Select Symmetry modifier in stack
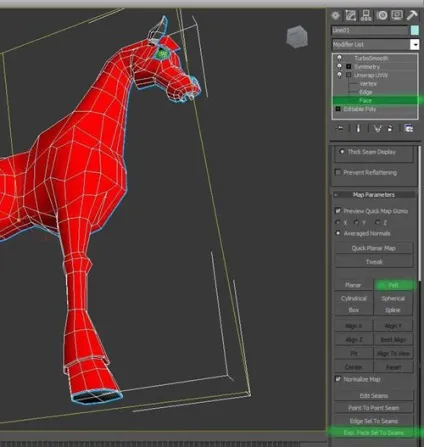The width and height of the screenshot is (424, 447). click(367, 66)
